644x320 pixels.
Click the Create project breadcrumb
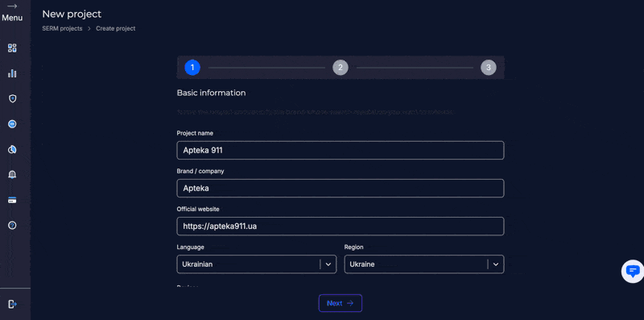tap(116, 28)
